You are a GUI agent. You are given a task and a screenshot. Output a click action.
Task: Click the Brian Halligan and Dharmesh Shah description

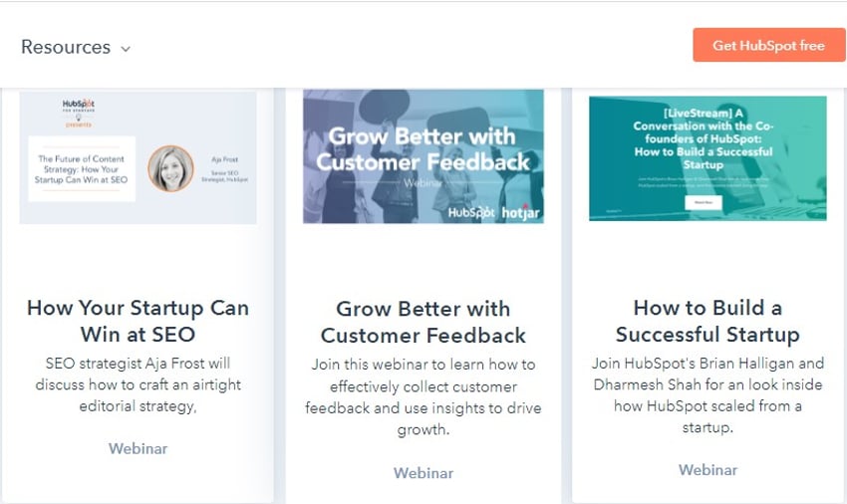[x=707, y=394]
